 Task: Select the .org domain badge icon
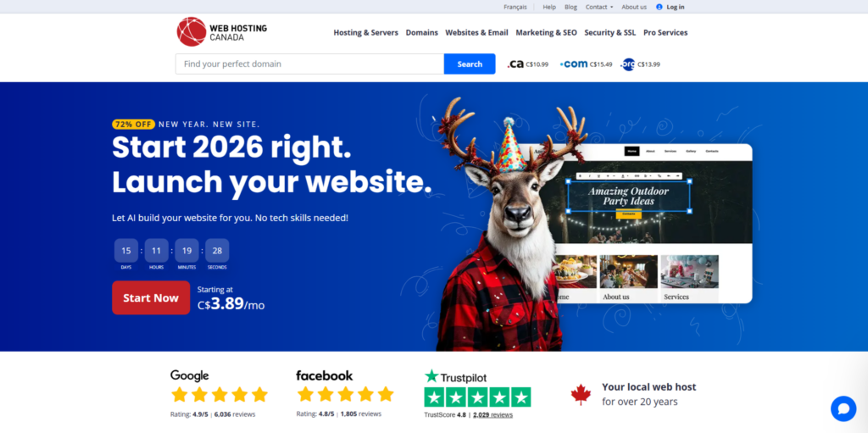[x=628, y=64]
